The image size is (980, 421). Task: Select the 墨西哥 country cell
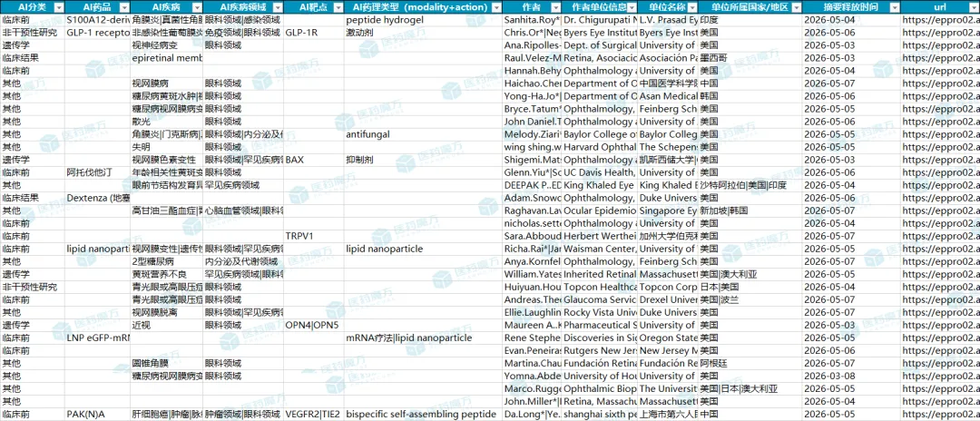pos(750,58)
